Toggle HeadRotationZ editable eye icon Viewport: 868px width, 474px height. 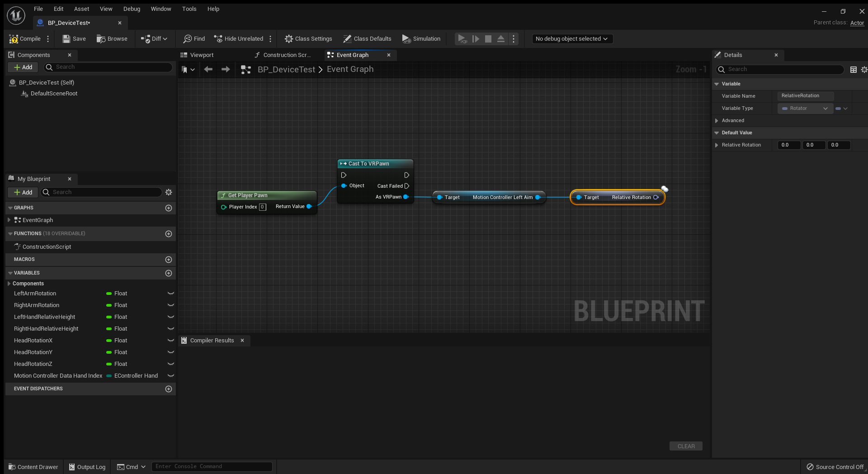pos(171,364)
